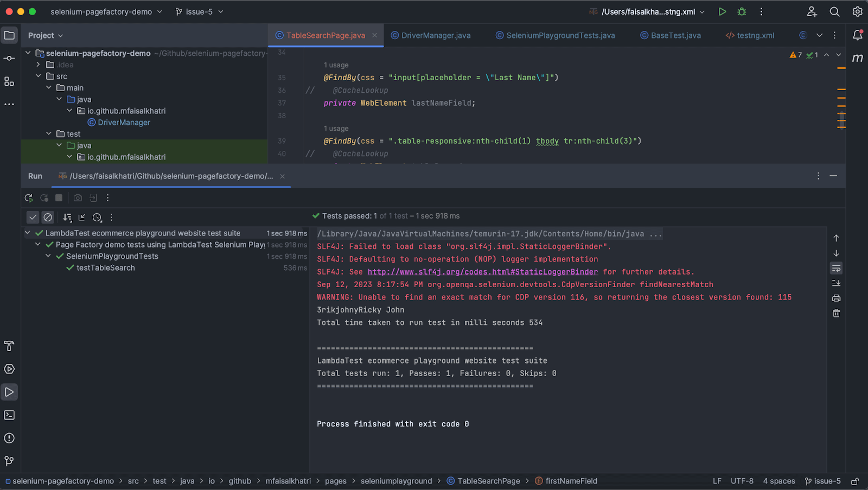
Task: Switch to the DriverManager.java tab
Action: (x=436, y=35)
